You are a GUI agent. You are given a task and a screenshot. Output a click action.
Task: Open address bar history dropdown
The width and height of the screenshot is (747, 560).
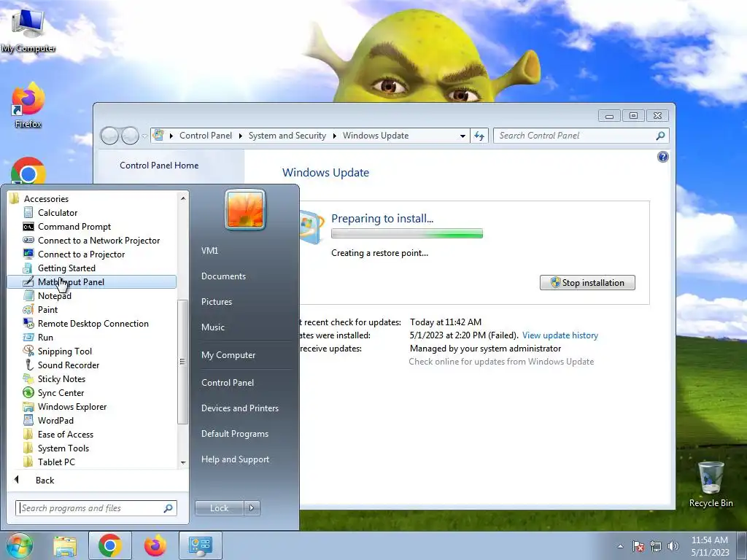click(x=462, y=136)
